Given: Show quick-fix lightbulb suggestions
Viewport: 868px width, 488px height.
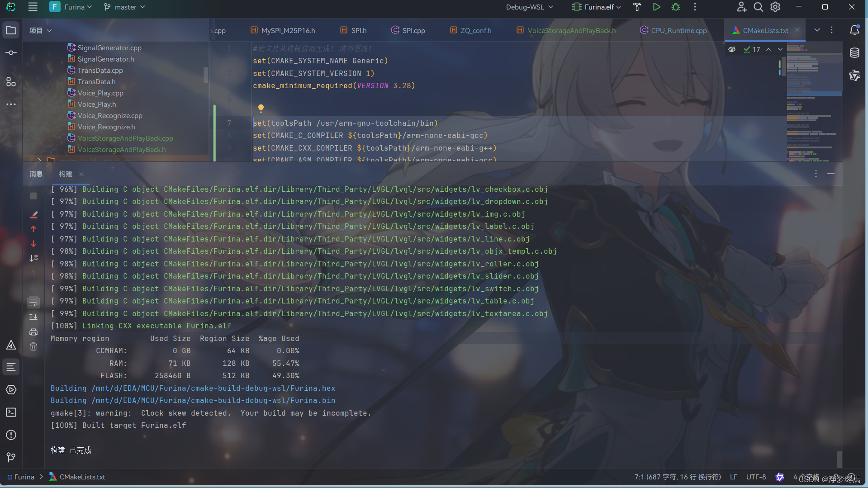Looking at the screenshot, I should (261, 108).
